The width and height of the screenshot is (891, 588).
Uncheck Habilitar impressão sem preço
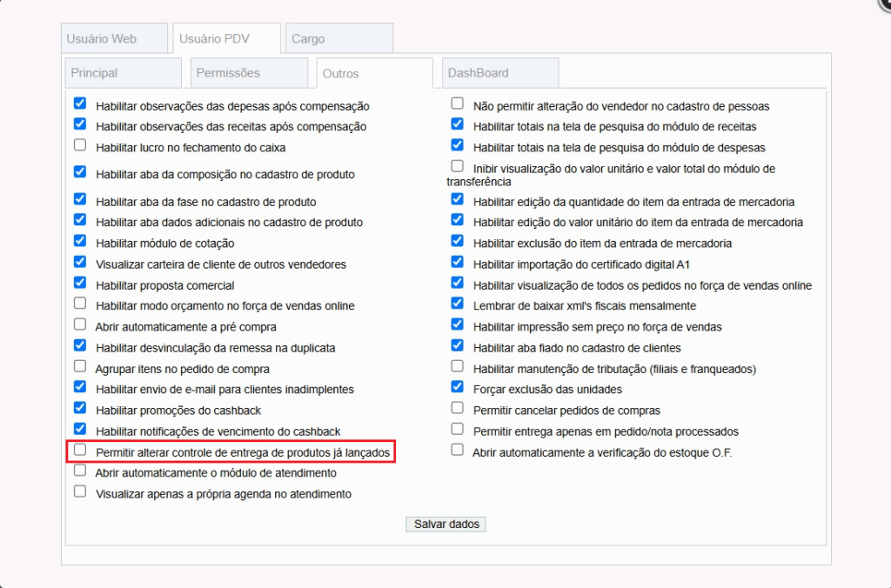(458, 324)
